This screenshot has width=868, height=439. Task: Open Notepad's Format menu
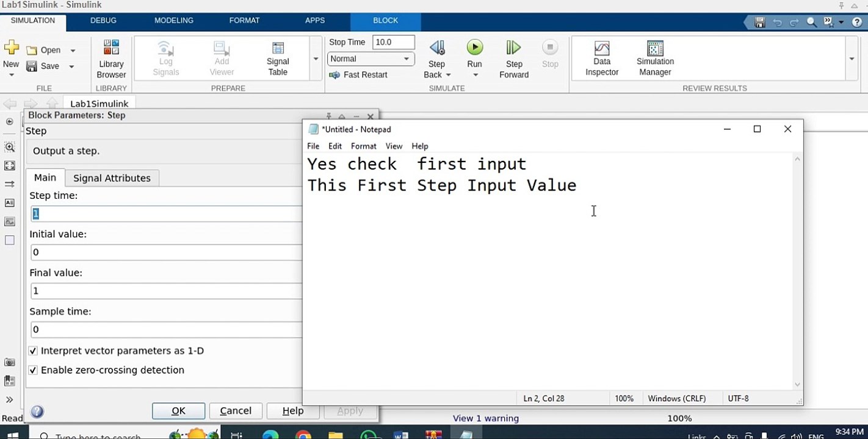coord(364,146)
